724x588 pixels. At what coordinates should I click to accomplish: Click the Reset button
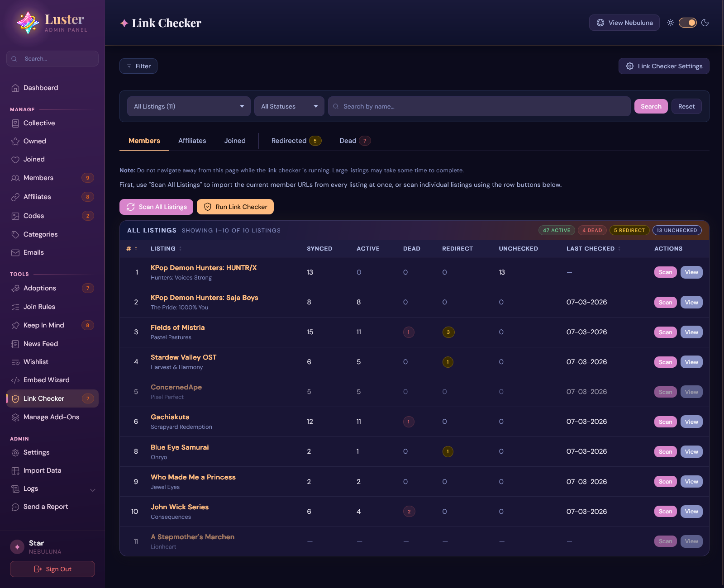click(686, 106)
